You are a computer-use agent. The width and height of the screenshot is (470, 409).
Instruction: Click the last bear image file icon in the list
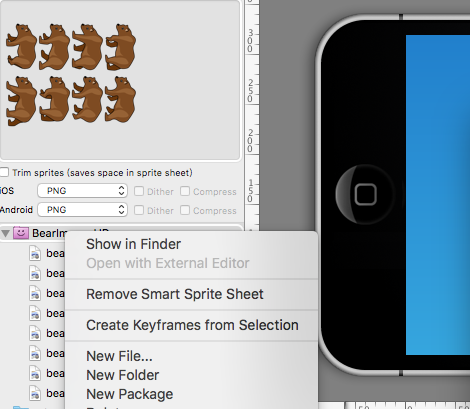(35, 393)
